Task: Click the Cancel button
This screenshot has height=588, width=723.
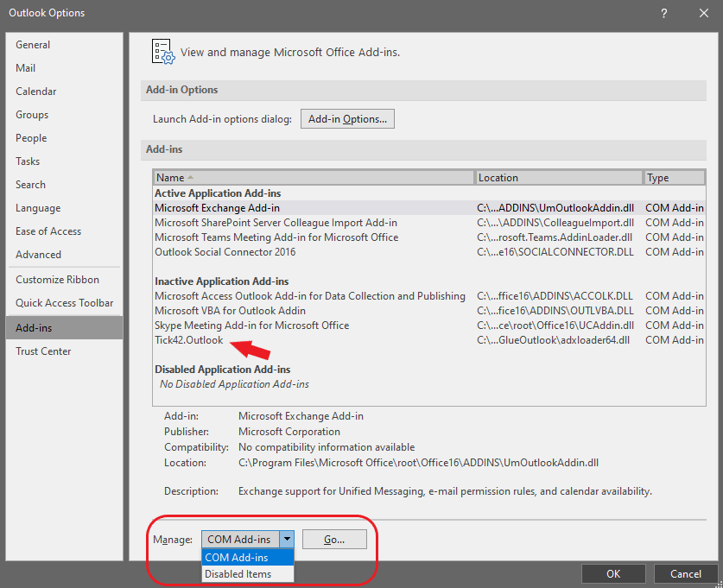Action: pos(686,573)
